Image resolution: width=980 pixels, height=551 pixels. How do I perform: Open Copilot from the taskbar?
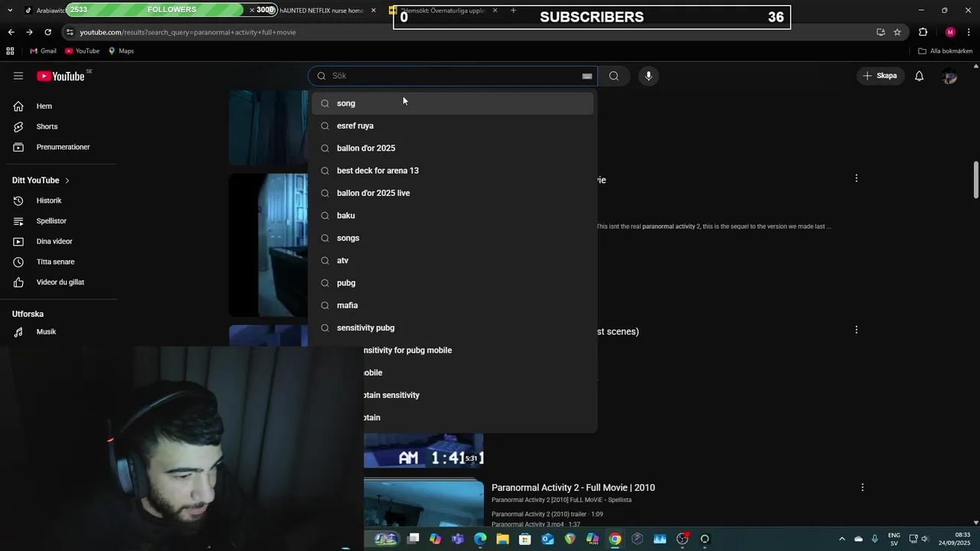tap(435, 539)
